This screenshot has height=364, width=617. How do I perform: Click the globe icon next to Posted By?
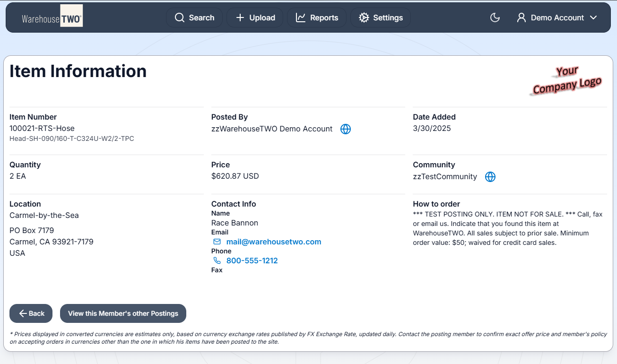[346, 129]
